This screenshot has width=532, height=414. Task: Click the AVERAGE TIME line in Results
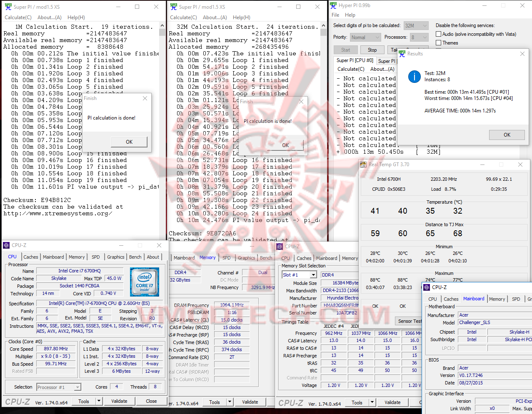coord(460,111)
